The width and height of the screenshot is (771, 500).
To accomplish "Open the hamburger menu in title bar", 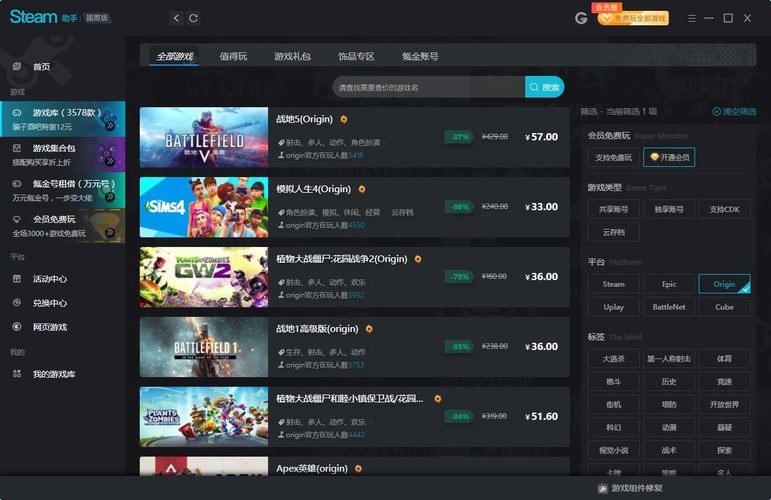I will point(692,18).
